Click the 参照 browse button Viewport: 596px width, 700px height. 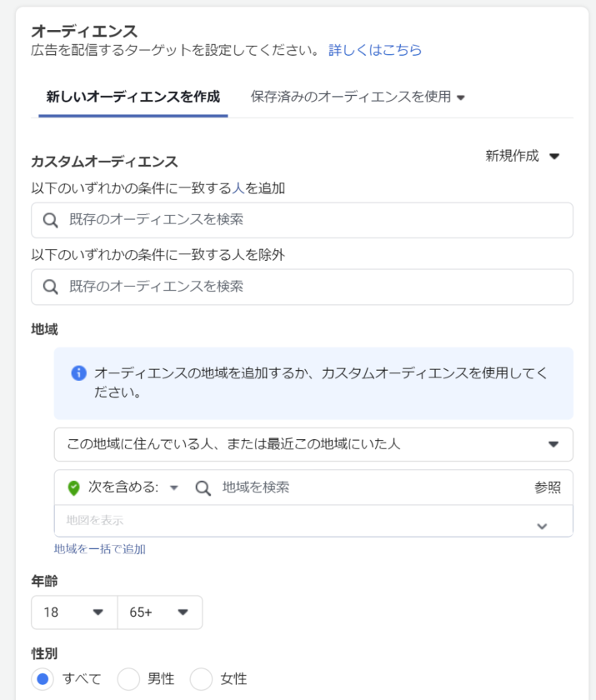tap(547, 487)
